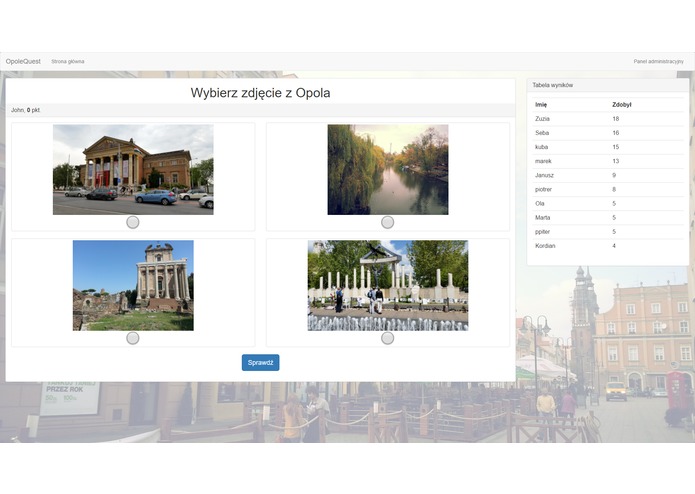The height and width of the screenshot is (494, 695).
Task: Click the name 'Seba' in results table
Action: 542,133
